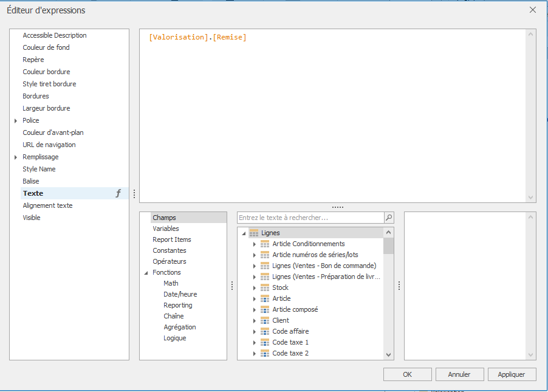Click the Article composé table icon

265,309
